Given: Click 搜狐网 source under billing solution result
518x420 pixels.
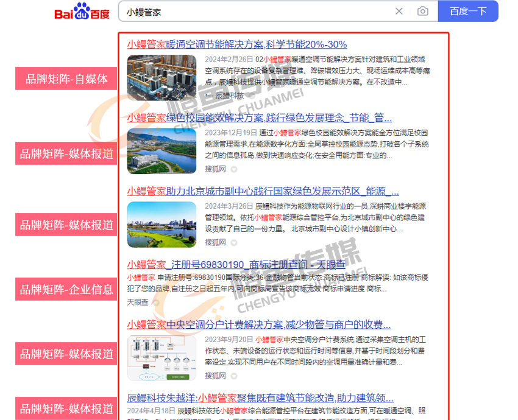Looking at the screenshot, I should 215,376.
